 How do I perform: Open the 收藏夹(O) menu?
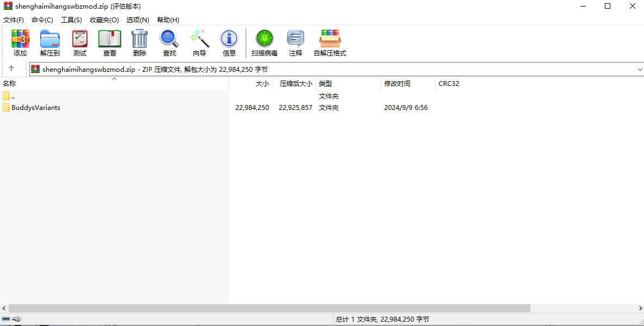[104, 20]
